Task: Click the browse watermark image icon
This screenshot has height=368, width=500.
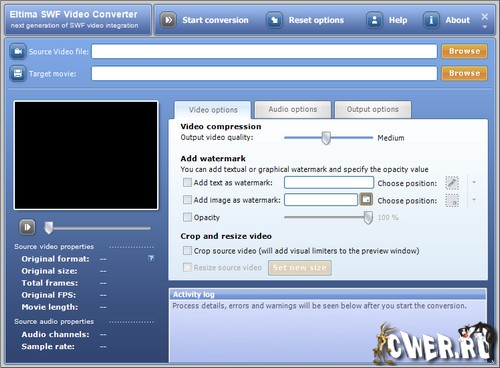Action: [x=366, y=200]
